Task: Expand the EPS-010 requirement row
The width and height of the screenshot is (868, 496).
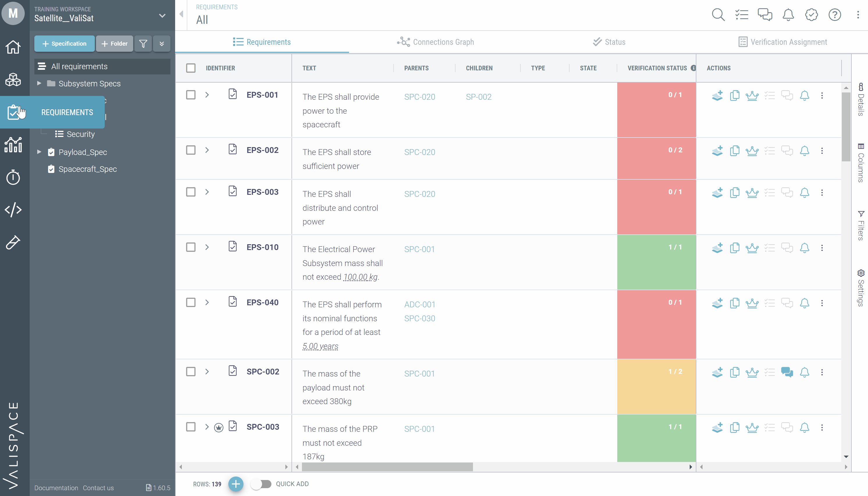Action: 207,247
